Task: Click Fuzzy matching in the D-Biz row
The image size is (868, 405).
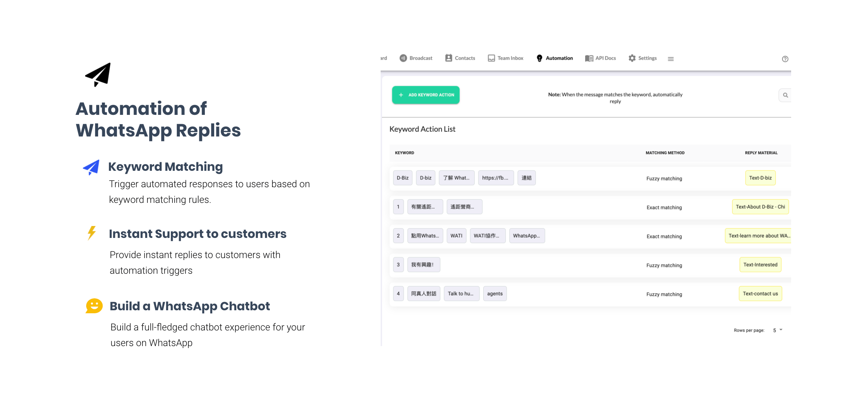Action: pyautogui.click(x=664, y=179)
